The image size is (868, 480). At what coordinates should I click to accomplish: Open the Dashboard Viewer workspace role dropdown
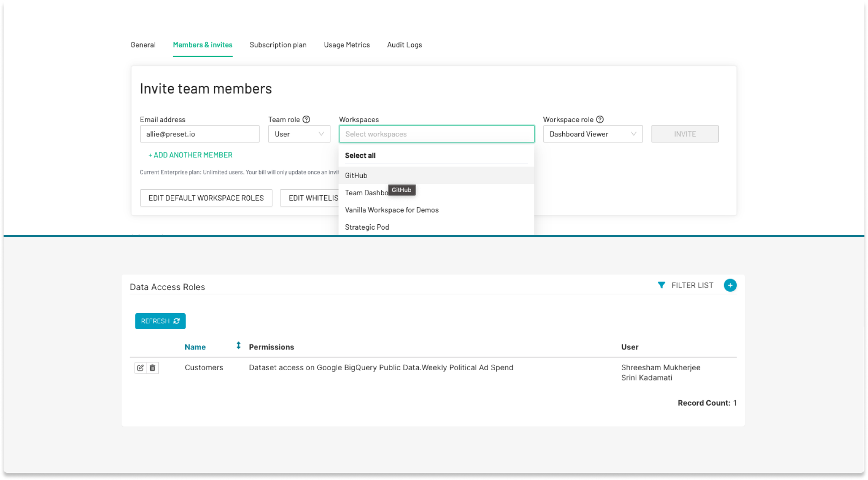(x=592, y=134)
